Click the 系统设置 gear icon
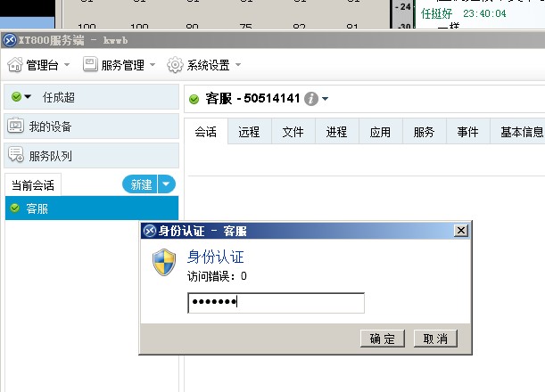Image resolution: width=545 pixels, height=392 pixels. click(x=175, y=64)
